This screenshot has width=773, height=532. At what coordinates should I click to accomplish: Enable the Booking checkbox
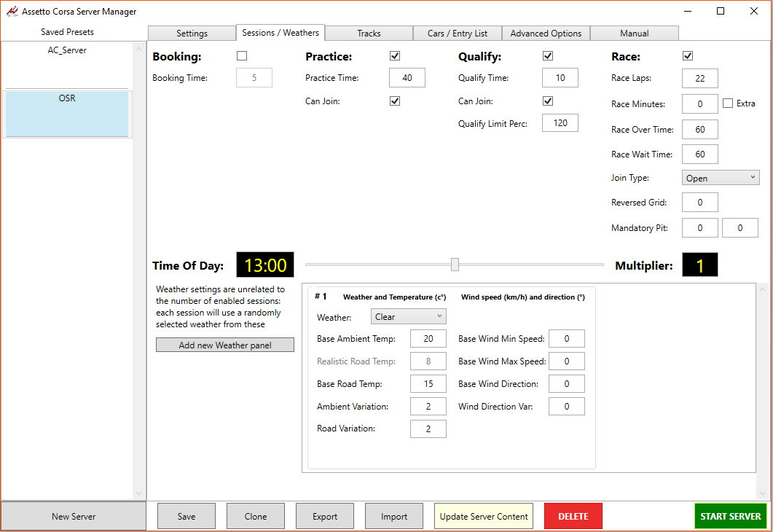click(242, 55)
